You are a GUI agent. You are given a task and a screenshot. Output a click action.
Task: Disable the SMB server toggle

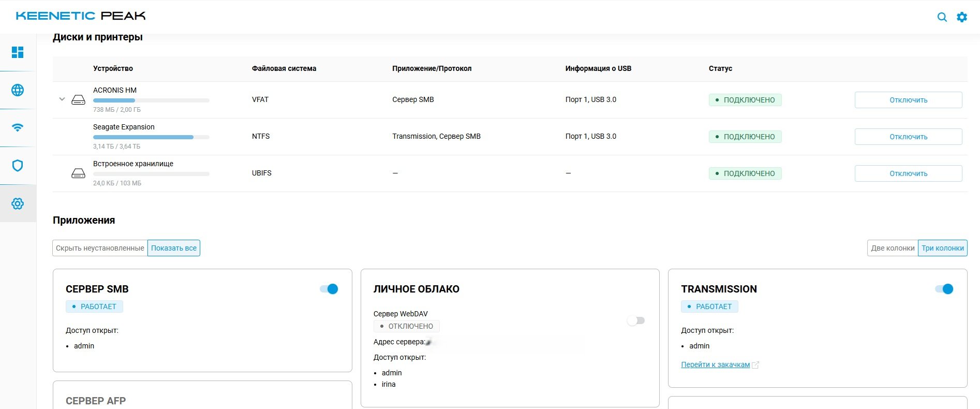[x=329, y=289]
